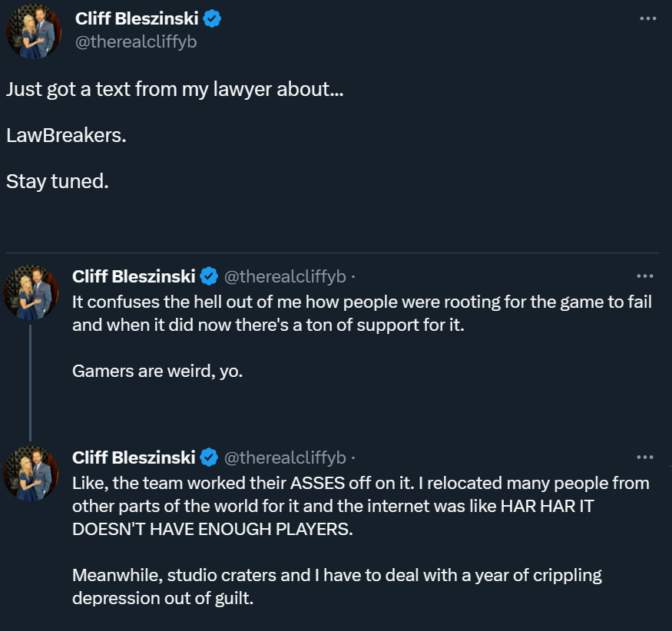Screen dimensions: 672x631
Task: Open the profile picture of the top tweet
Action: 33,32
